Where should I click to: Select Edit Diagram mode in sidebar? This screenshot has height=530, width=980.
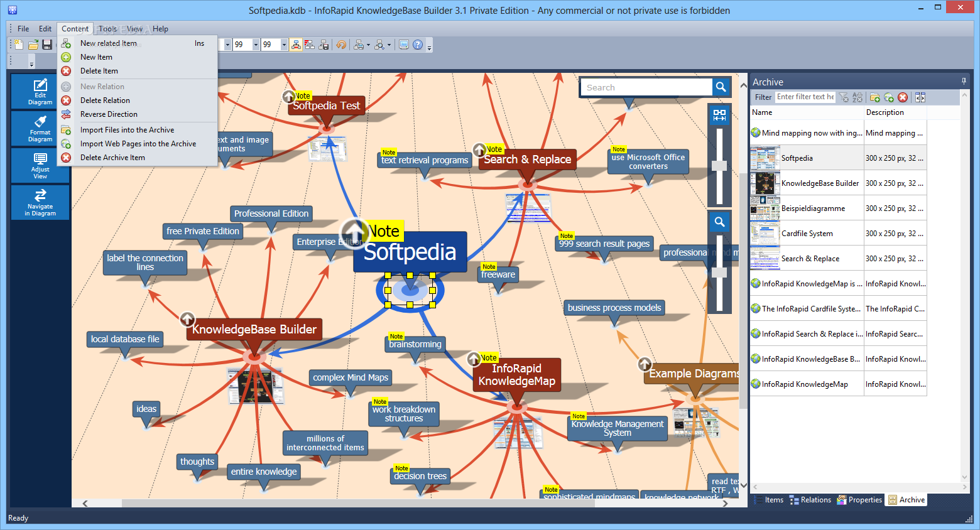tap(40, 92)
